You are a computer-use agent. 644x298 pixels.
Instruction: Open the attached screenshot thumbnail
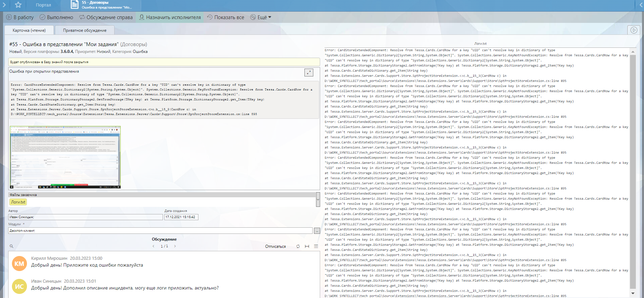(65, 157)
